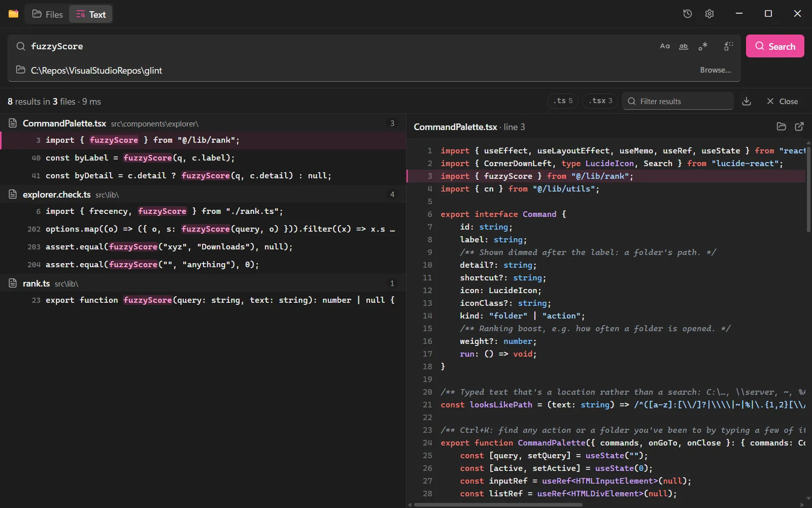The width and height of the screenshot is (812, 508).
Task: Select result line 40 const byLabel
Action: [x=203, y=158]
